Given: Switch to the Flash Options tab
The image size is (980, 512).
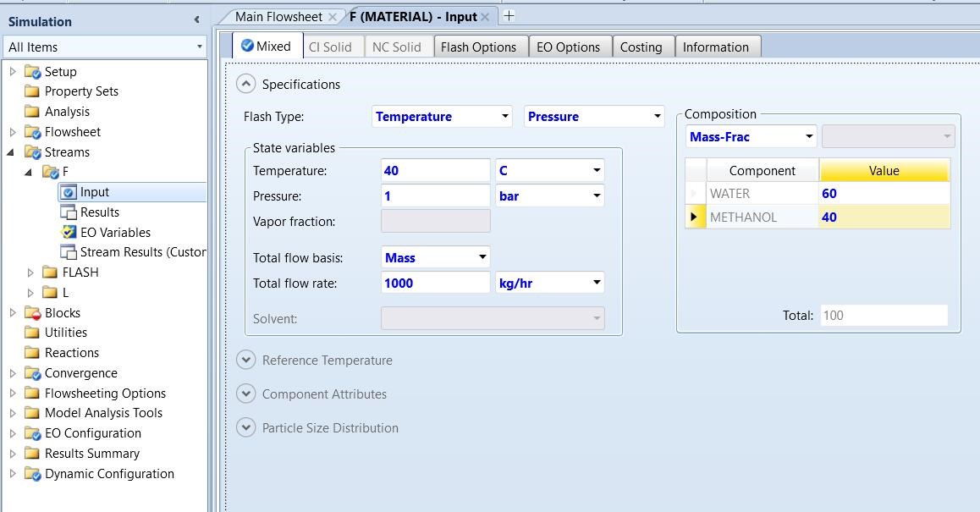Looking at the screenshot, I should pyautogui.click(x=478, y=47).
